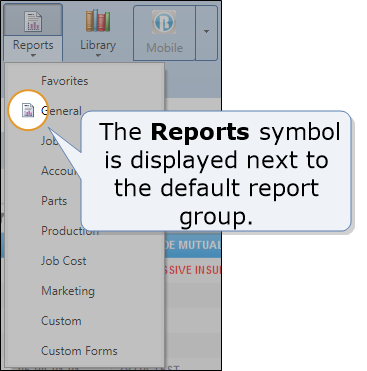Select the Production report group
The width and height of the screenshot is (367, 371).
pyautogui.click(x=70, y=231)
